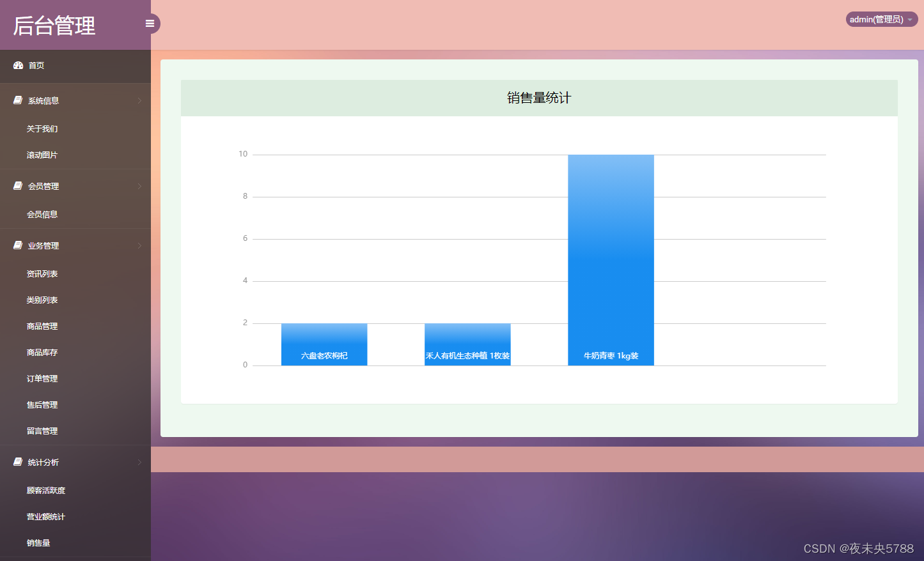Click the 禾人有机生态种植 1枚装 chart bar
The height and width of the screenshot is (561, 924).
[x=467, y=344]
